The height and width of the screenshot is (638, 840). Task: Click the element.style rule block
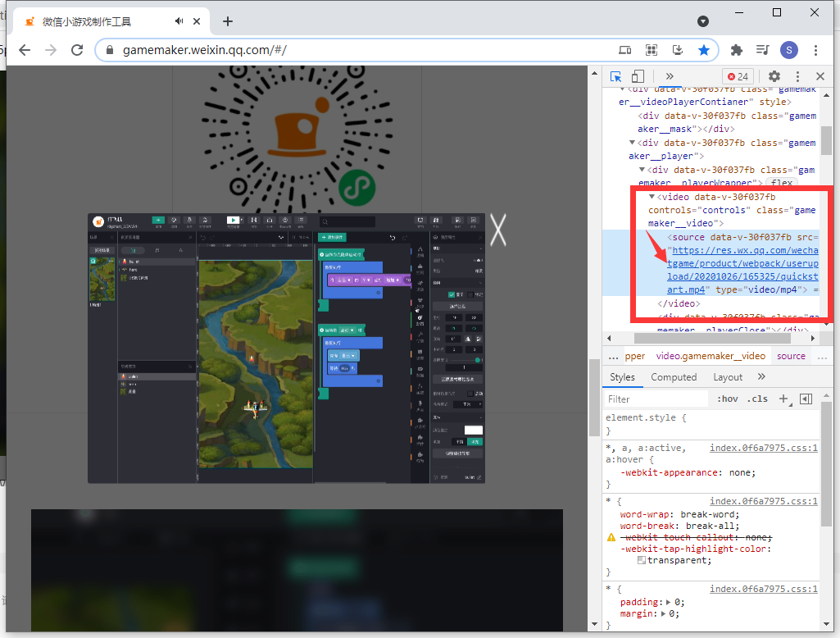711,424
